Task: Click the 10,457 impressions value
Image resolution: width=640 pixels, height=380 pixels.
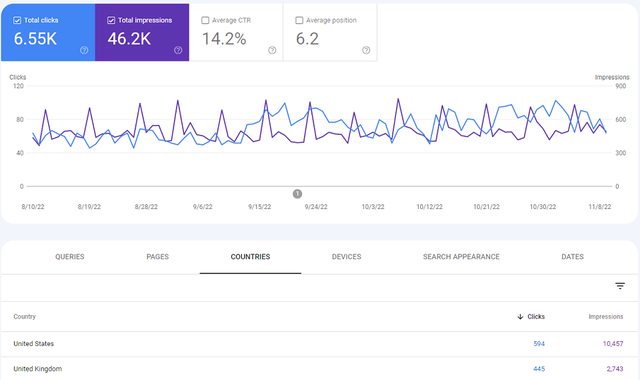Action: click(613, 344)
